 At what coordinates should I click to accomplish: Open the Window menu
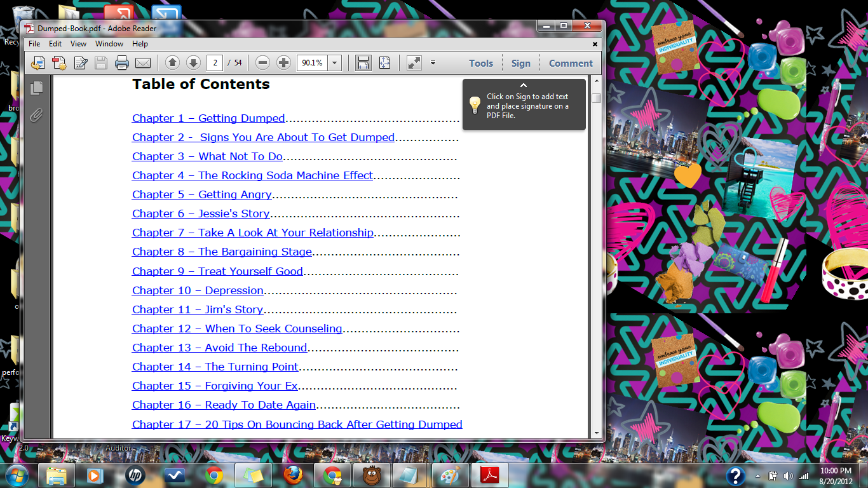tap(109, 44)
